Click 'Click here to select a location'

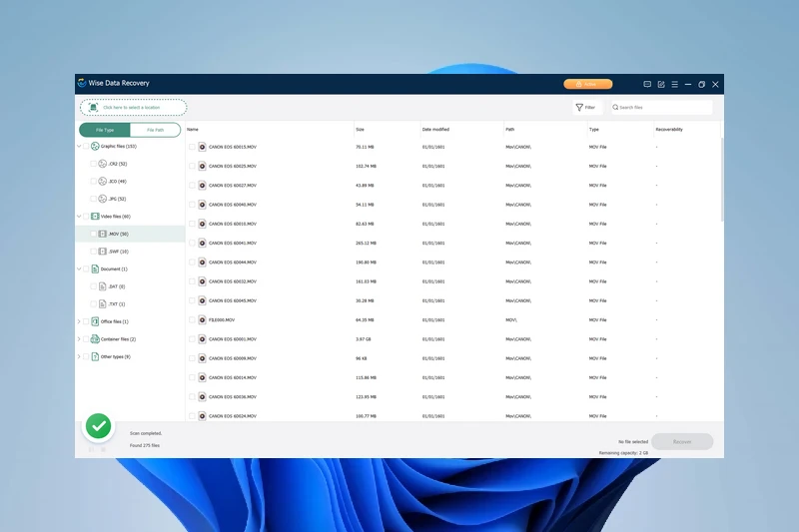pyautogui.click(x=134, y=108)
